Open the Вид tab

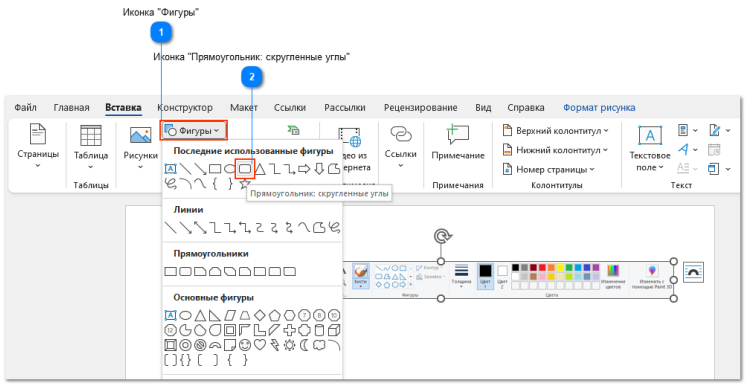483,107
